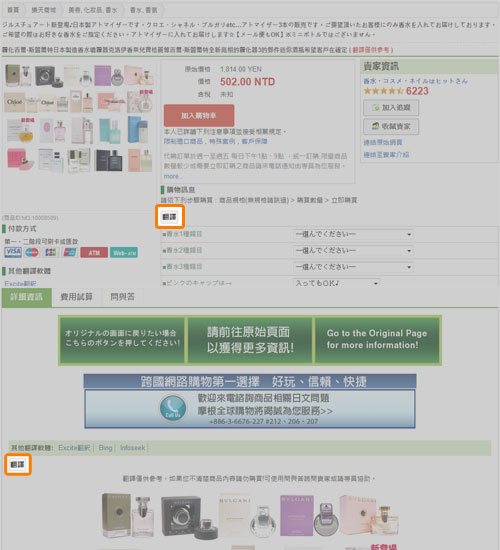Open Excite翻訳 link in the green bar
The image size is (500, 550).
tap(74, 448)
